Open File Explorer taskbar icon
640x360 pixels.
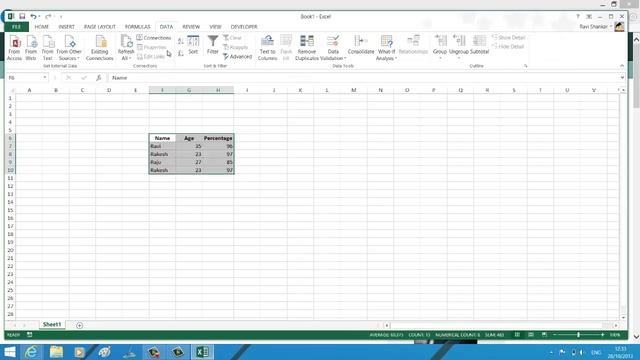(x=56, y=352)
